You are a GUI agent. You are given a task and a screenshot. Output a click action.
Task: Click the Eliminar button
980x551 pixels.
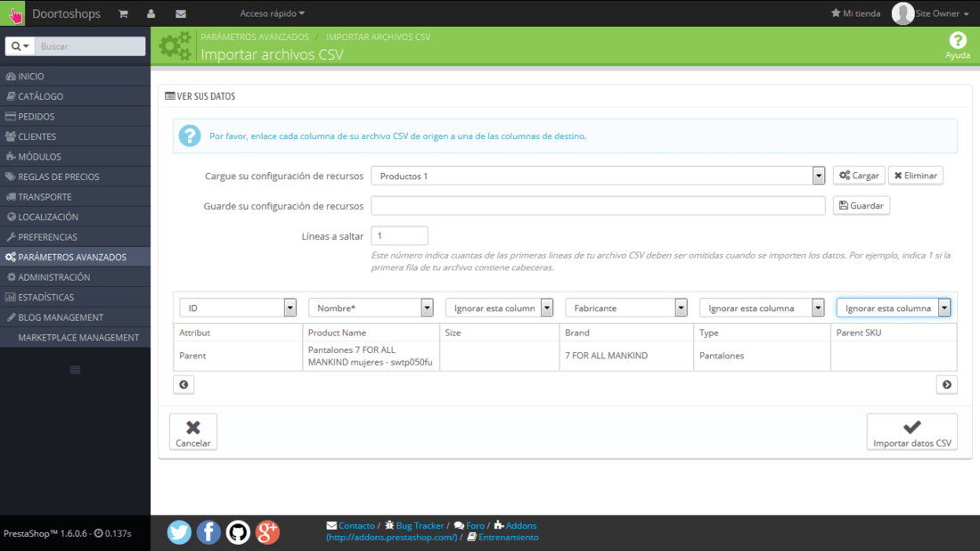click(915, 176)
